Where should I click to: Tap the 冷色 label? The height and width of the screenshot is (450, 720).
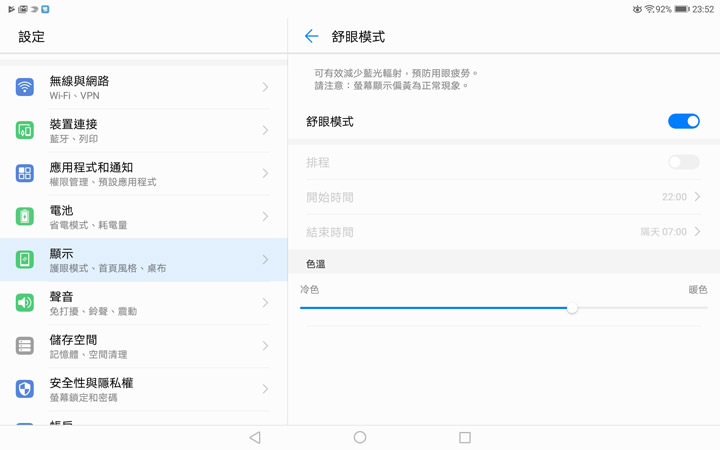click(309, 289)
